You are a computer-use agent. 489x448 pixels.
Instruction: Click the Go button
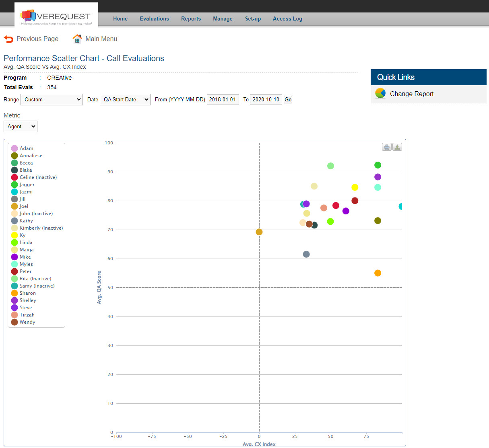(287, 99)
